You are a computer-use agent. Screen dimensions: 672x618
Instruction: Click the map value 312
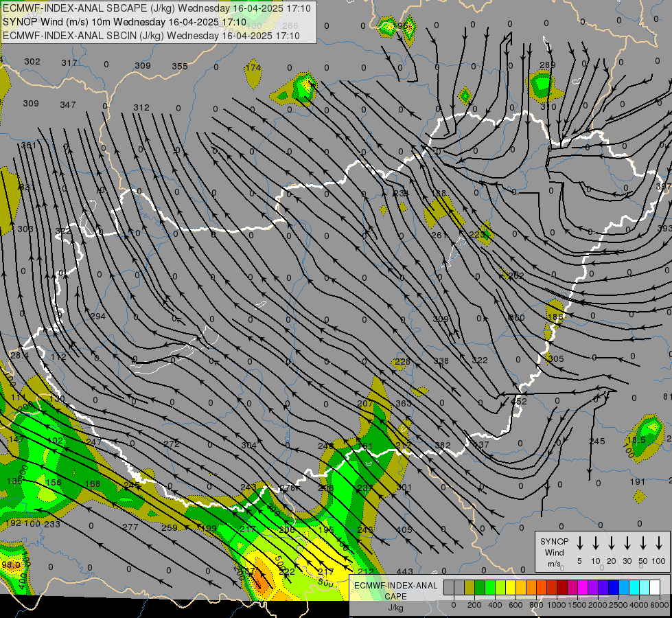[x=141, y=107]
